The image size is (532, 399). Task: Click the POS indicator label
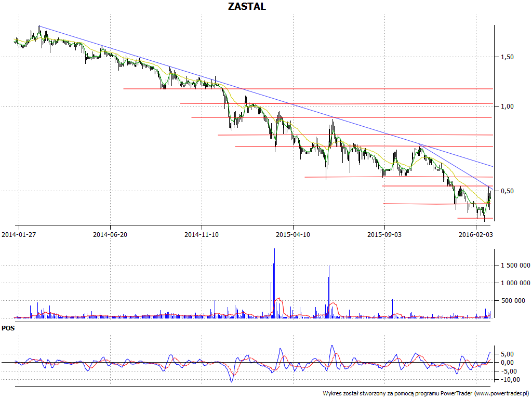8,328
